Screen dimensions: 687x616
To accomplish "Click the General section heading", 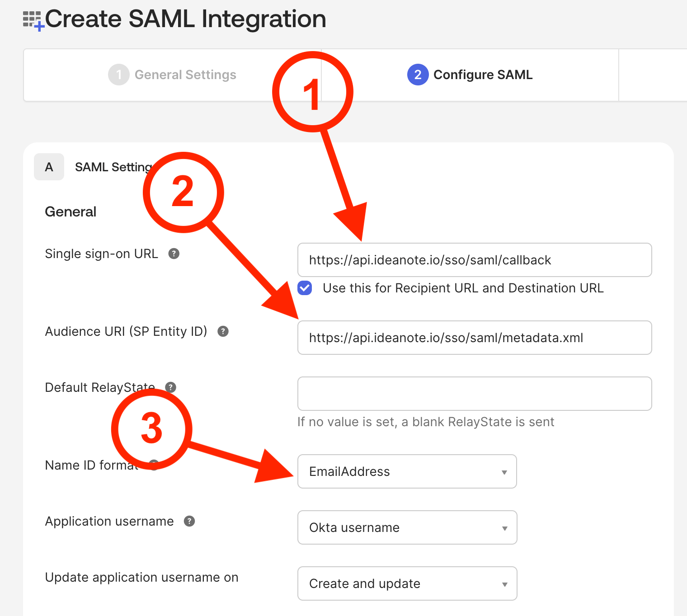I will [71, 212].
